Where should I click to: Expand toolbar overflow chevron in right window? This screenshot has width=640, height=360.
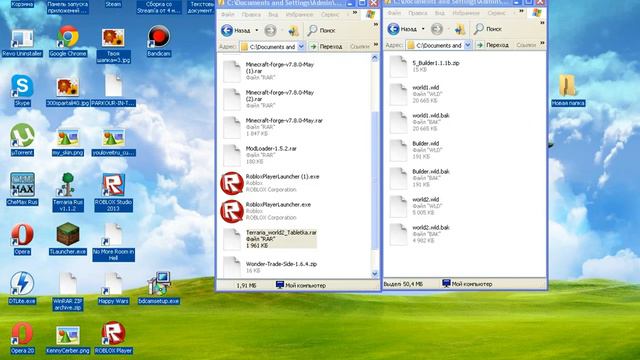coord(542,23)
